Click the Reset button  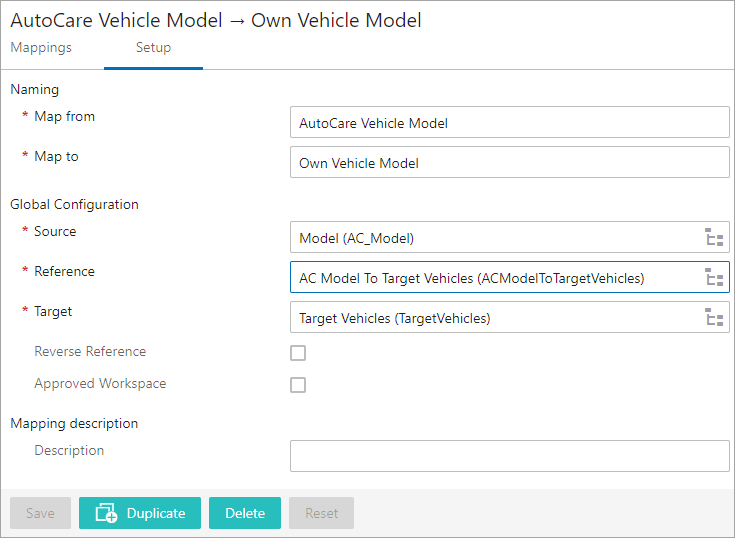point(322,513)
